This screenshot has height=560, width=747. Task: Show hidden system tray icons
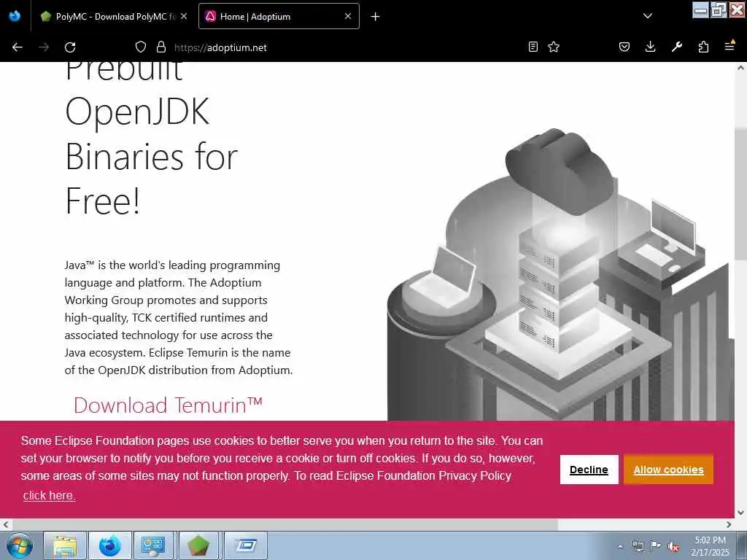620,547
